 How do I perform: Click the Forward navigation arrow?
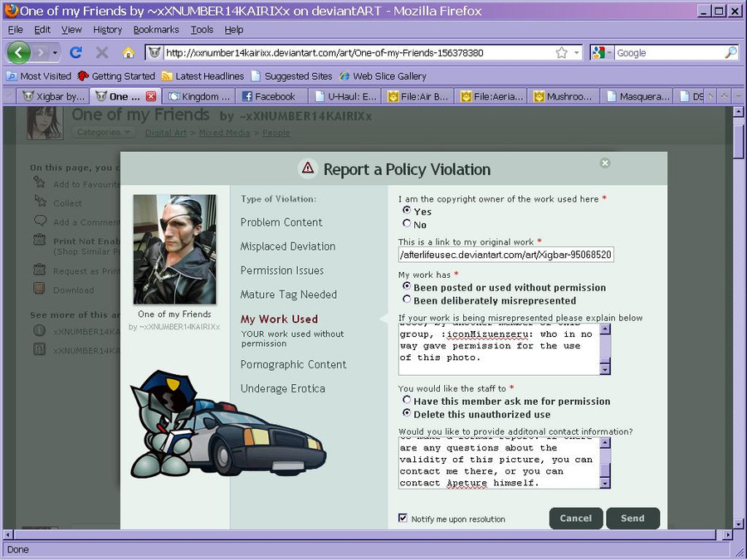[x=41, y=52]
